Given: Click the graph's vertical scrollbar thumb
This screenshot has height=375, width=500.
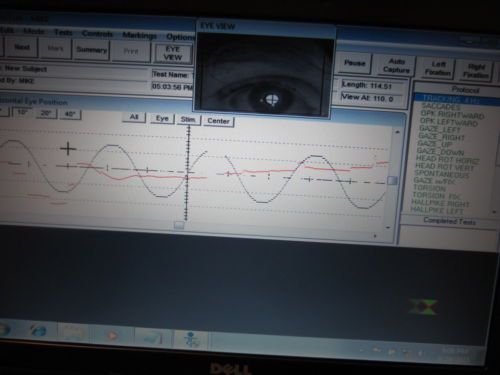Looking at the screenshot, I should click(x=393, y=180).
